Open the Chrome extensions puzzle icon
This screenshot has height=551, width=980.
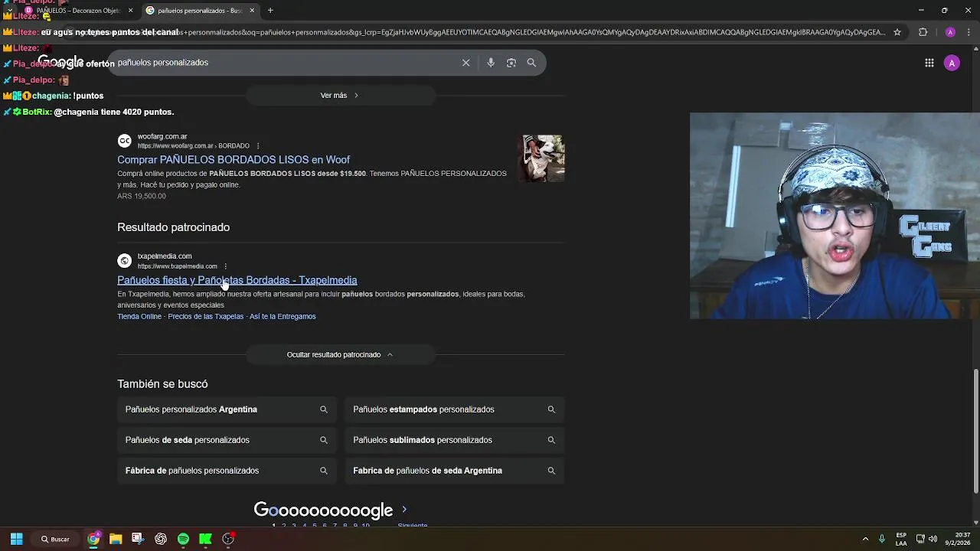[x=923, y=32]
